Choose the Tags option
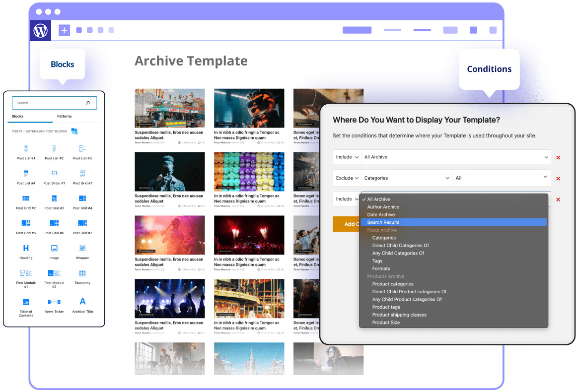The image size is (578, 392). 453,261
